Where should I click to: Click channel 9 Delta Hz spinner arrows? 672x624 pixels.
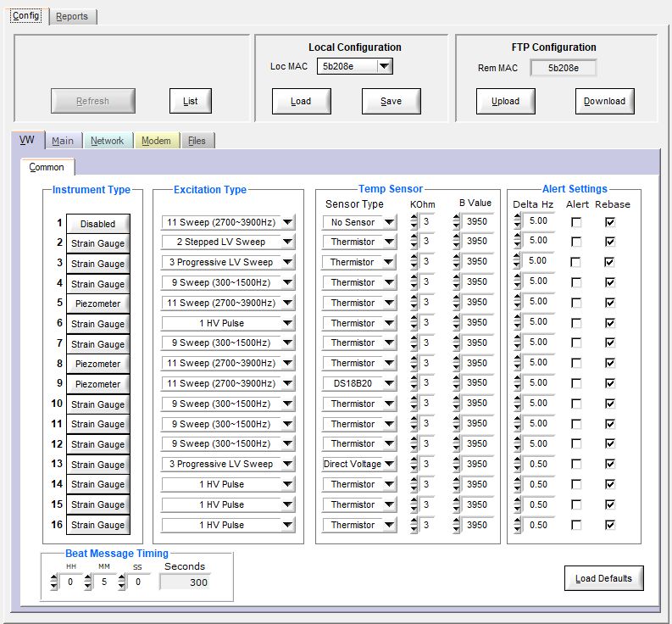[x=517, y=382]
